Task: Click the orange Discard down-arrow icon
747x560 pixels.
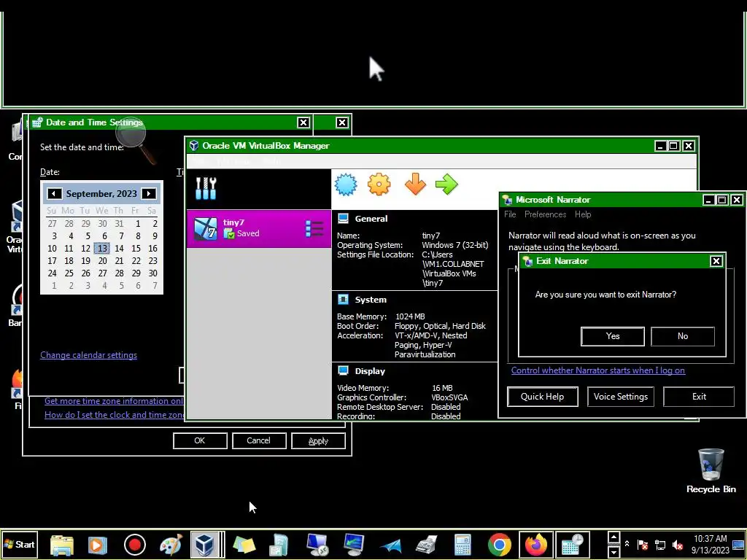Action: point(415,184)
